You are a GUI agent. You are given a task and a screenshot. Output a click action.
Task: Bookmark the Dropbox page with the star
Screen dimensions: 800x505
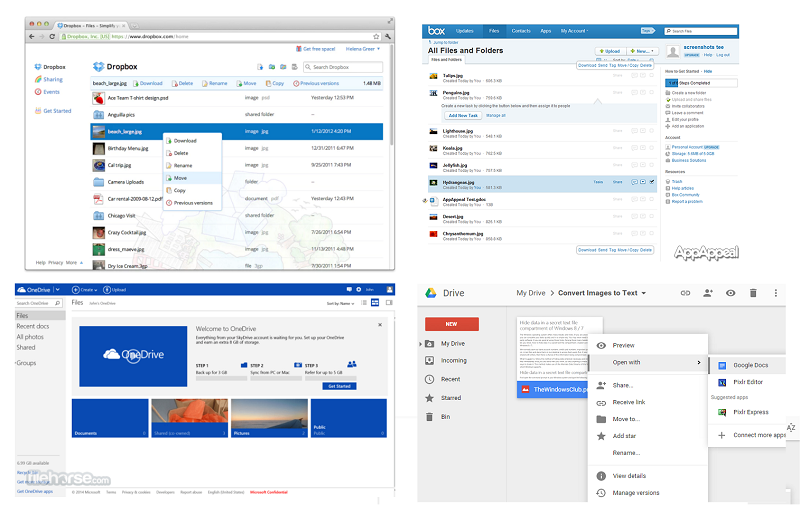376,36
